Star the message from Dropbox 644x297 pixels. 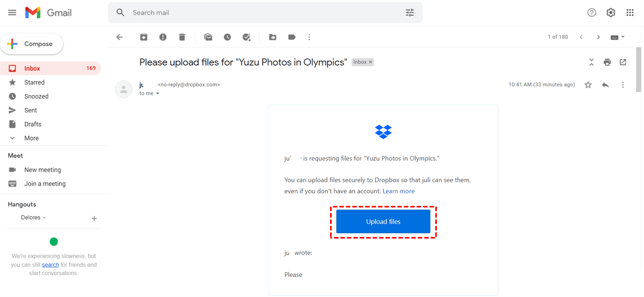(x=588, y=85)
